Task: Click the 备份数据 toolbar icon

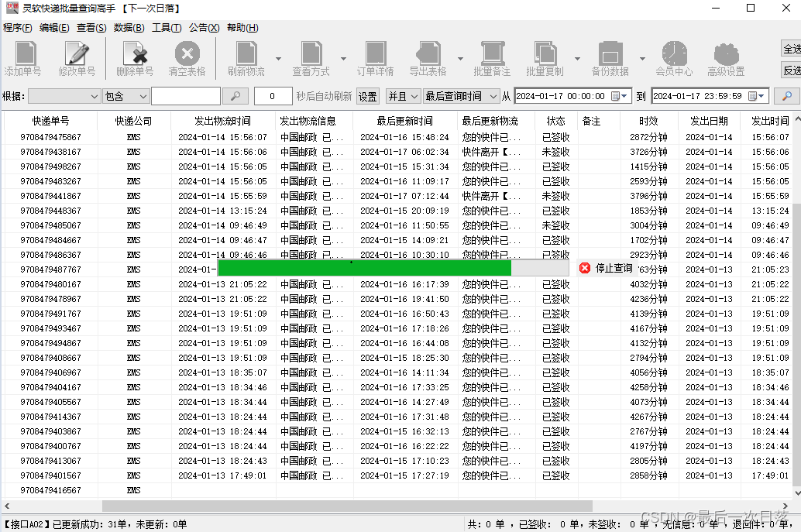Action: [x=610, y=53]
